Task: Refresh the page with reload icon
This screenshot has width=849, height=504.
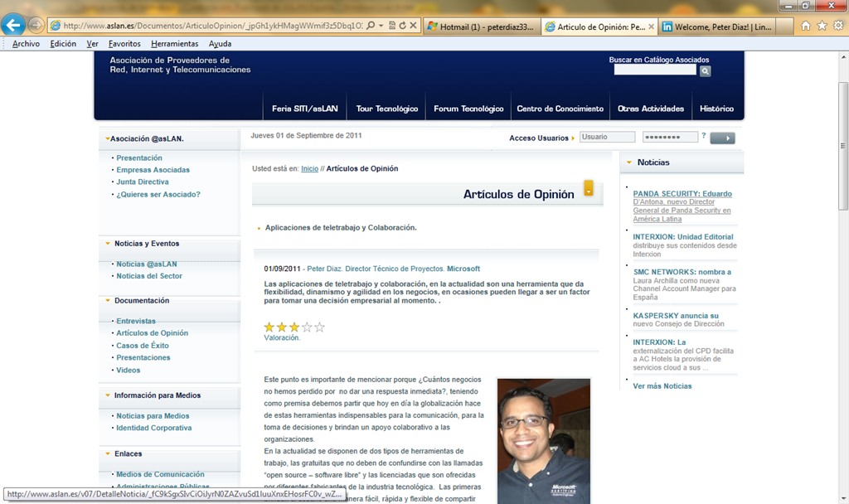Action: pos(402,26)
